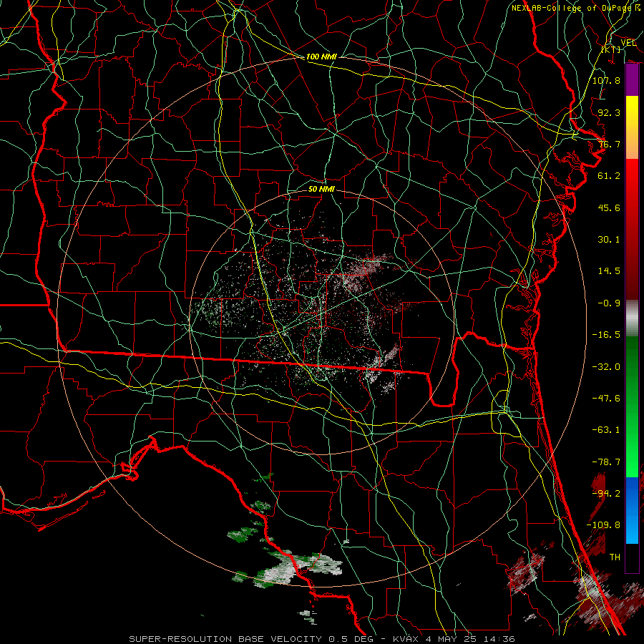Click the -109.8 value on velocity scale

point(603,525)
